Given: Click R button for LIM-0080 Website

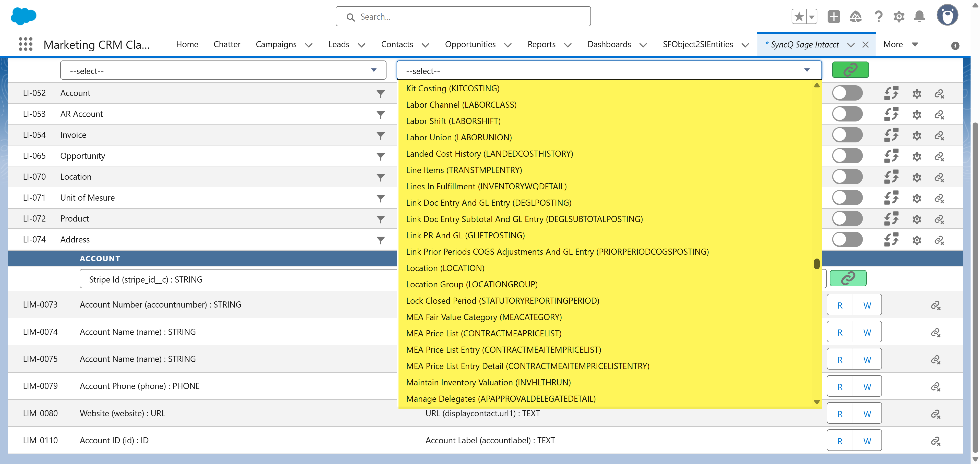Looking at the screenshot, I should coord(840,413).
